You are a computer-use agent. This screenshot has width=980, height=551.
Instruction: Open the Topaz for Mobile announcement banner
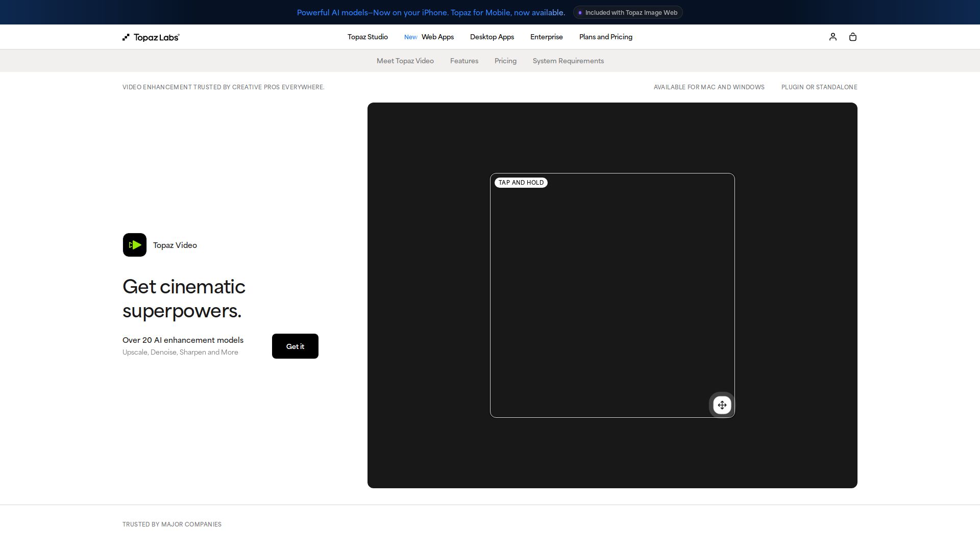click(x=431, y=13)
